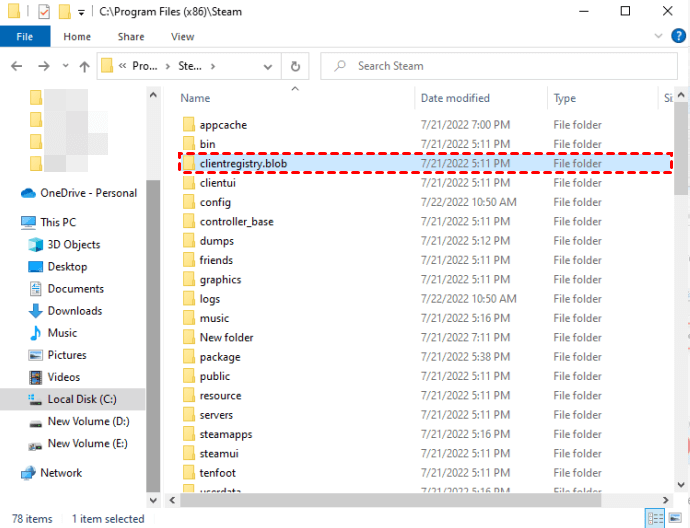The height and width of the screenshot is (528, 690).
Task: Select the config folder icon
Action: [189, 202]
